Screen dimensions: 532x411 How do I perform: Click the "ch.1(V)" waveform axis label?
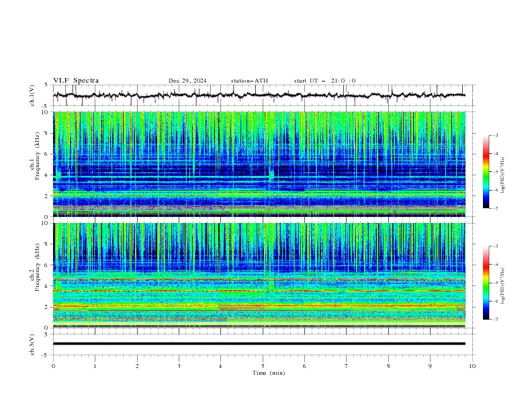32,95
